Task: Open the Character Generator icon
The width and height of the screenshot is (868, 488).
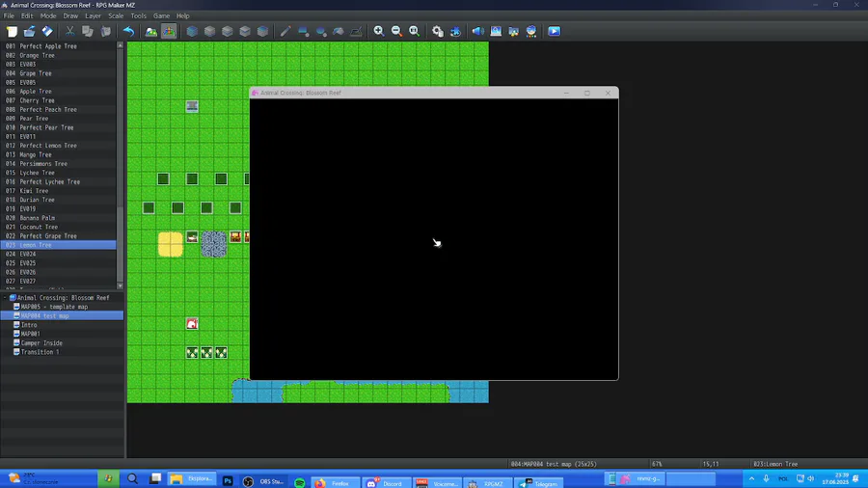Action: pyautogui.click(x=531, y=32)
